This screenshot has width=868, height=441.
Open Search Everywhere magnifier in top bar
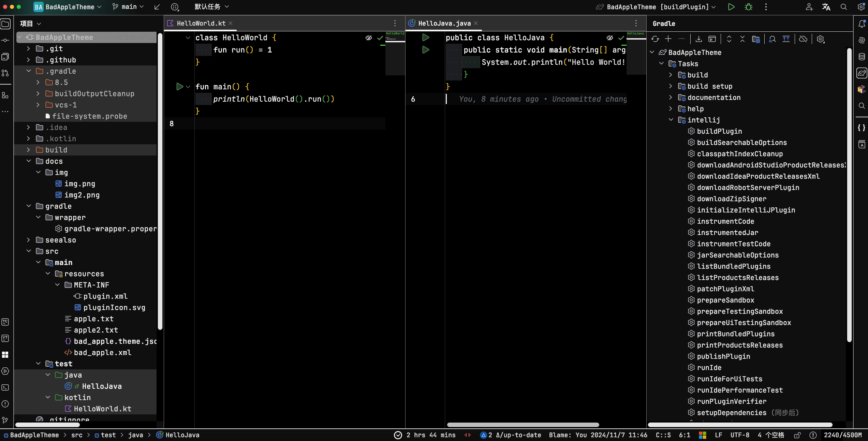[844, 7]
